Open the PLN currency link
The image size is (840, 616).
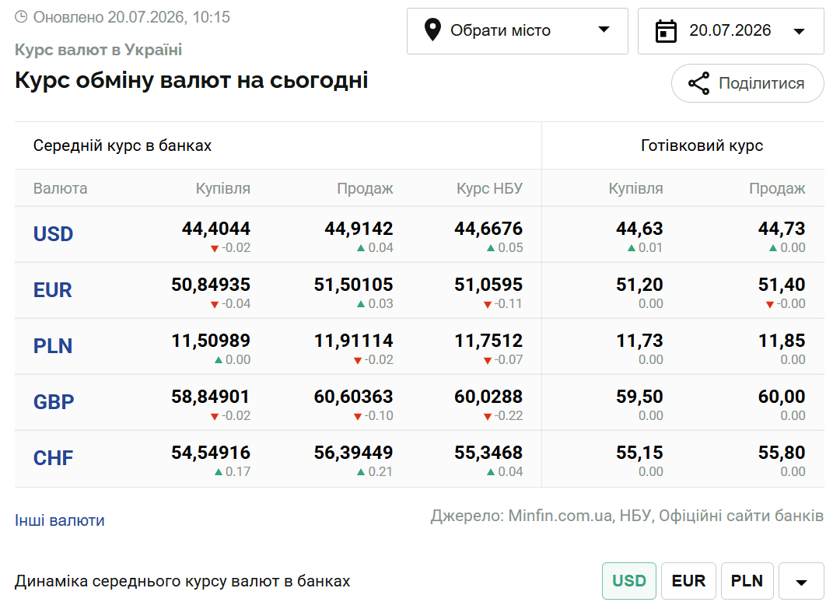point(53,346)
